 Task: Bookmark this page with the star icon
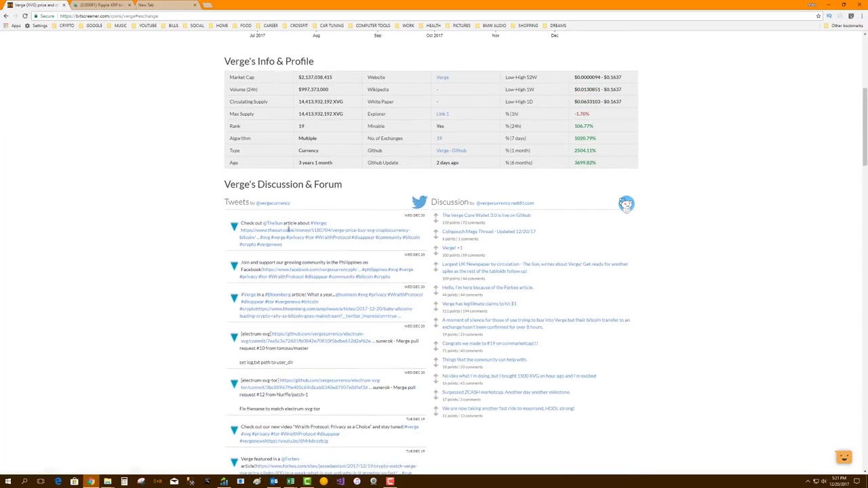(x=818, y=16)
